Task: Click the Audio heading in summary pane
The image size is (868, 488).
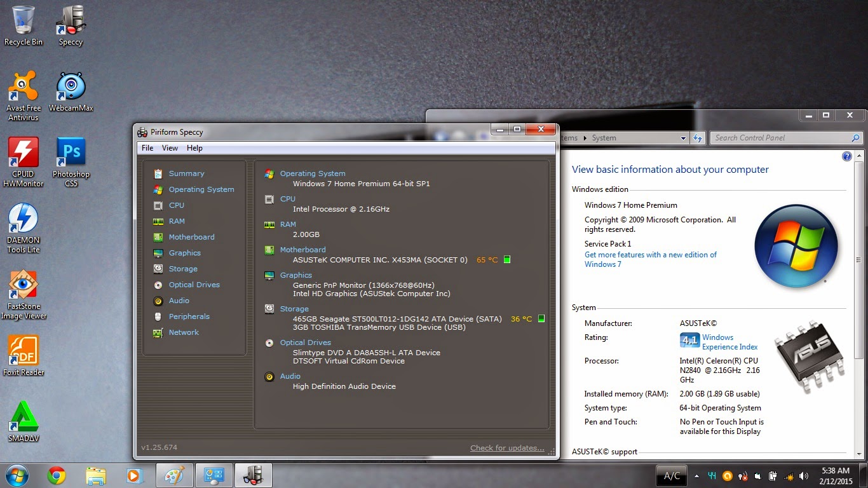Action: click(290, 376)
